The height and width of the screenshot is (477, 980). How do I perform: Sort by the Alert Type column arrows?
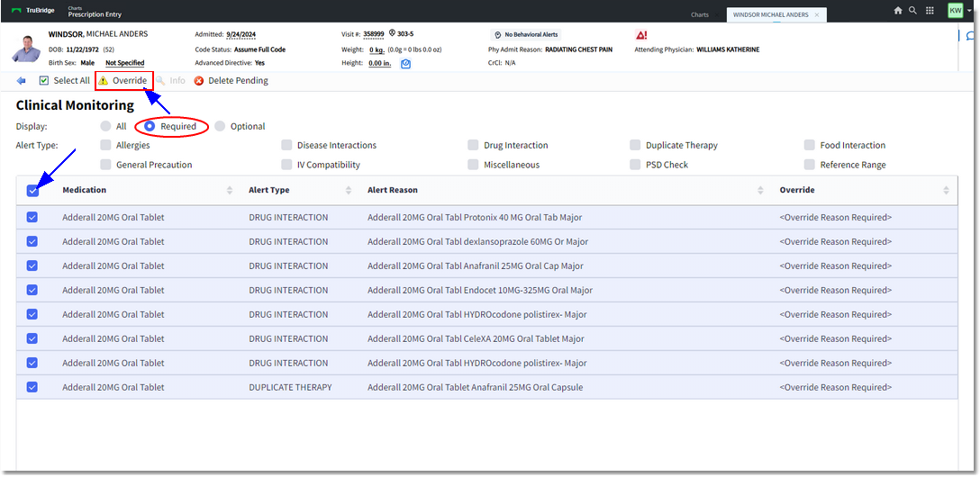tap(348, 191)
